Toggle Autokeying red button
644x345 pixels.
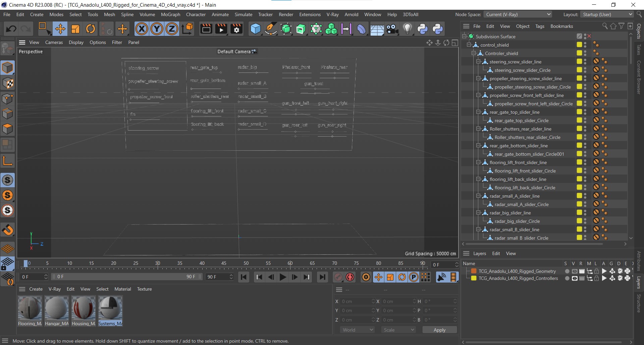coord(350,277)
